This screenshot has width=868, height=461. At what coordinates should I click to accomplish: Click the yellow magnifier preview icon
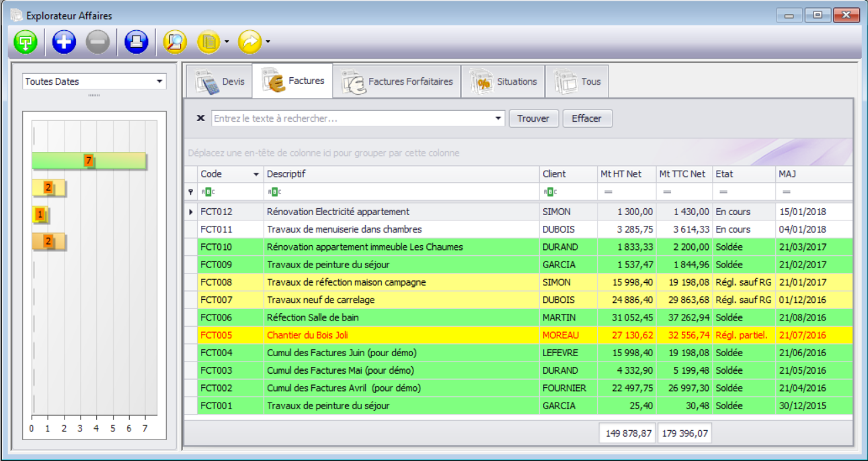[x=175, y=42]
